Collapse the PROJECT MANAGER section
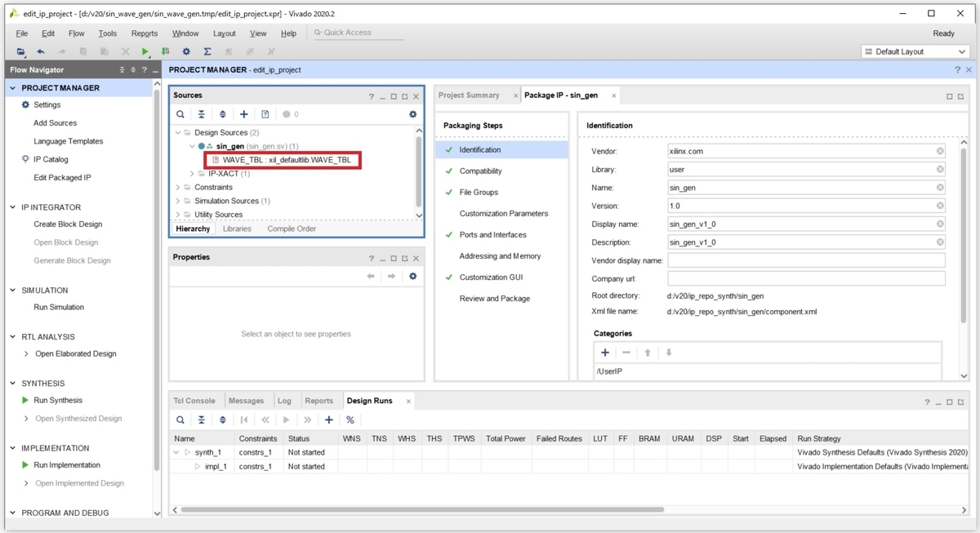 13,88
